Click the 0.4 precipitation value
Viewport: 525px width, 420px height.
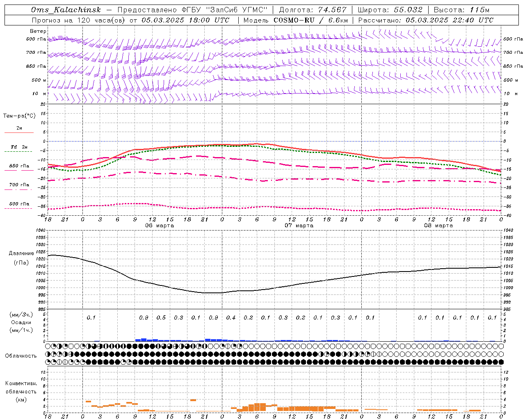pos(231,317)
